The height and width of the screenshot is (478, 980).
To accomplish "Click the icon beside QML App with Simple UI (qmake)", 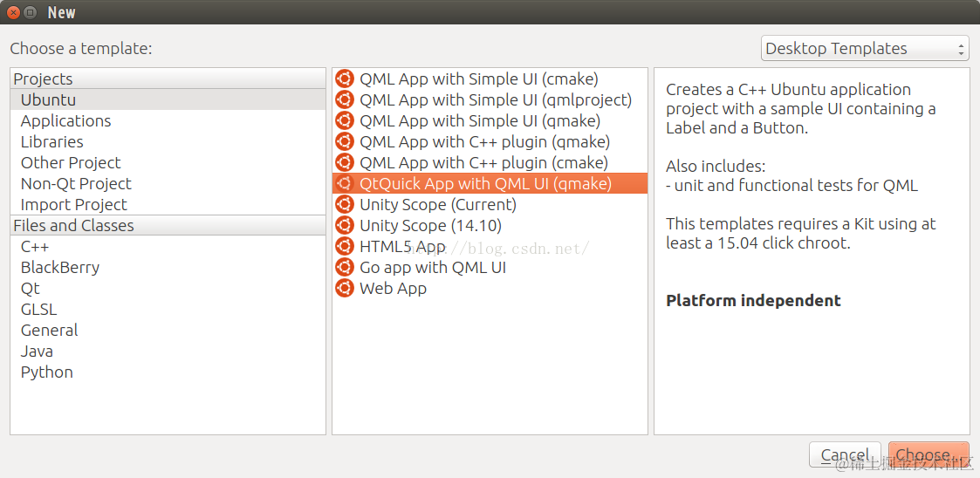I will point(345,121).
